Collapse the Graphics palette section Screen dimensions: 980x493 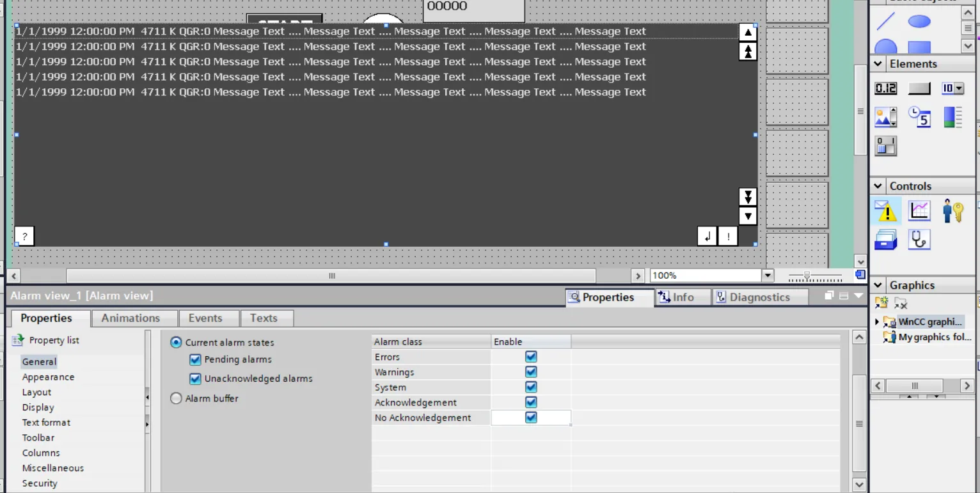(878, 285)
